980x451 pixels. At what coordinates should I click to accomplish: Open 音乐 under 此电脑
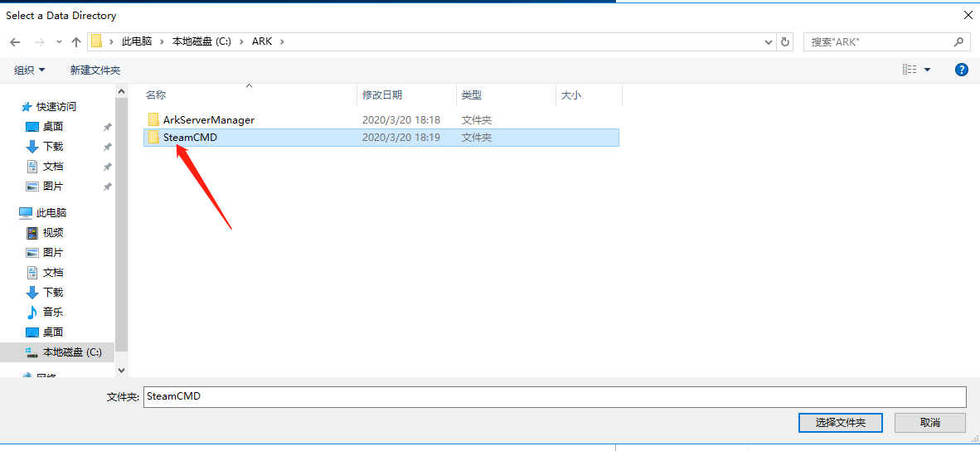pos(53,313)
